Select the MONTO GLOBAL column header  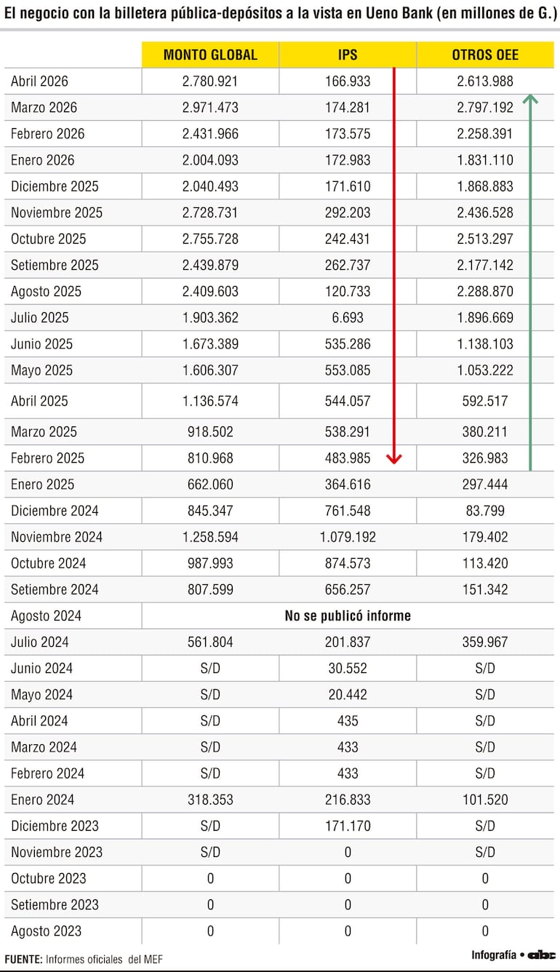(x=210, y=55)
